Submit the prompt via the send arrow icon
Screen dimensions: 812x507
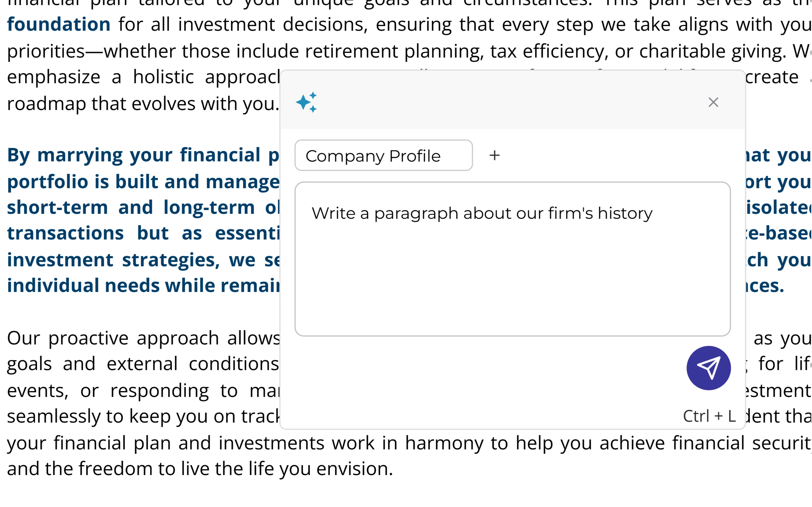[709, 368]
